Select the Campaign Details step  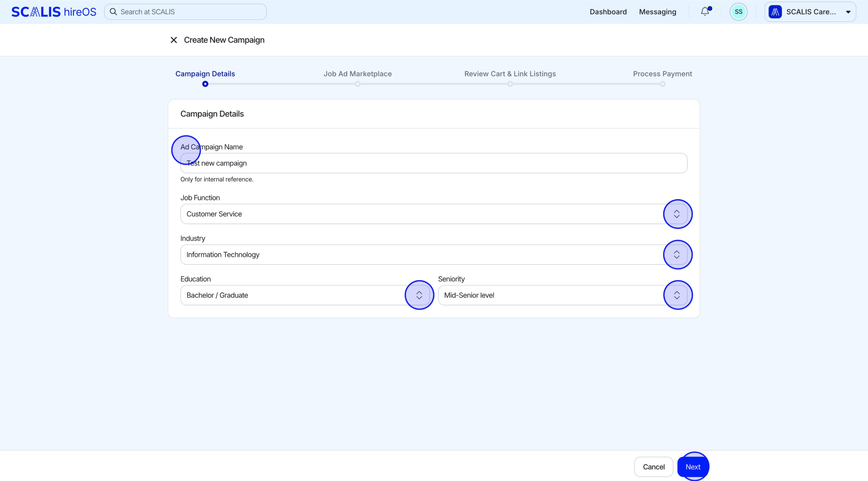click(205, 74)
